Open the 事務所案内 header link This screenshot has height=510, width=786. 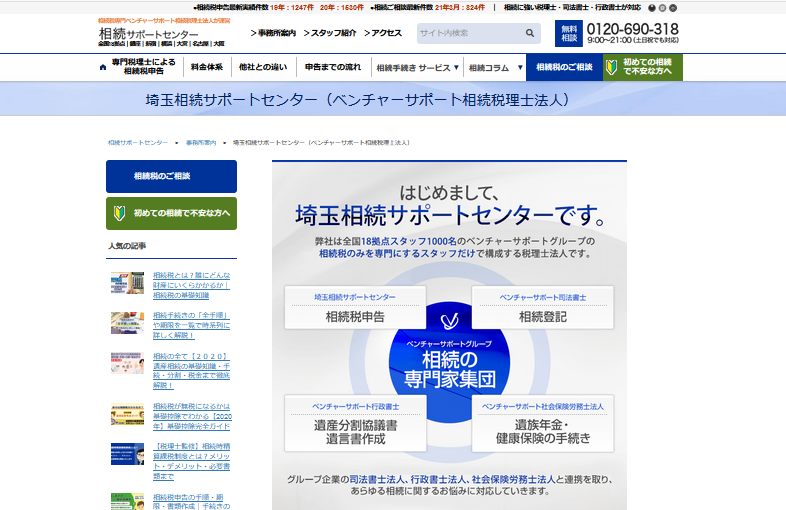[273, 33]
